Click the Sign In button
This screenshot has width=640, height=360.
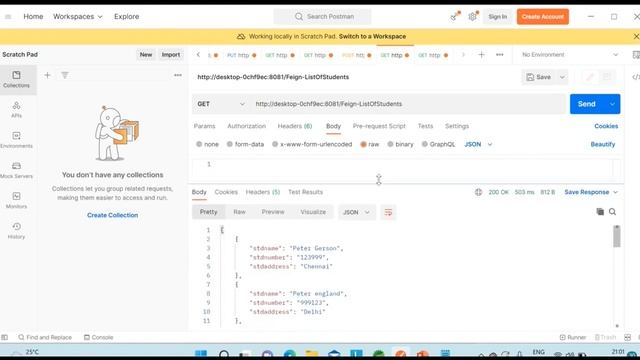click(x=498, y=17)
